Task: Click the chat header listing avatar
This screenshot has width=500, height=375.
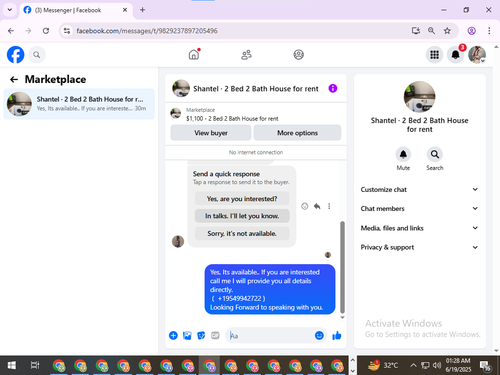Action: [x=181, y=88]
